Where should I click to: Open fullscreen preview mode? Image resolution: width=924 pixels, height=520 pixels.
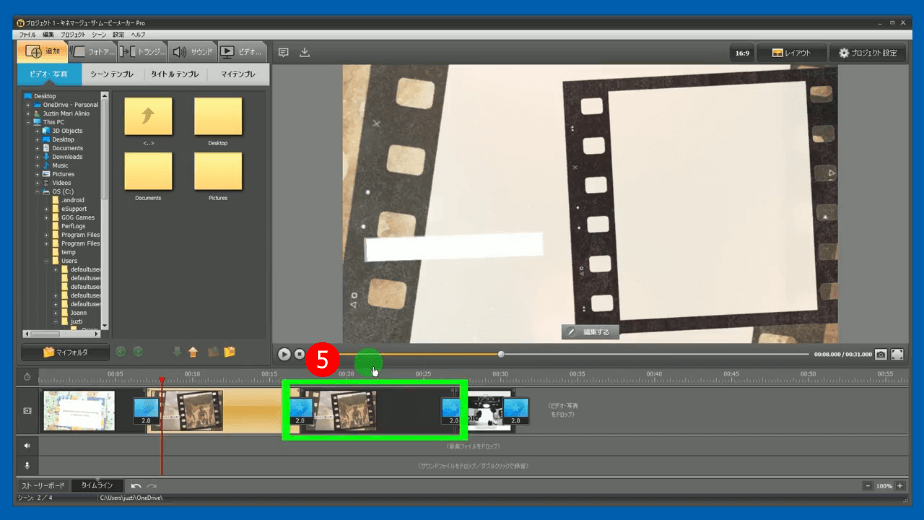click(x=897, y=354)
